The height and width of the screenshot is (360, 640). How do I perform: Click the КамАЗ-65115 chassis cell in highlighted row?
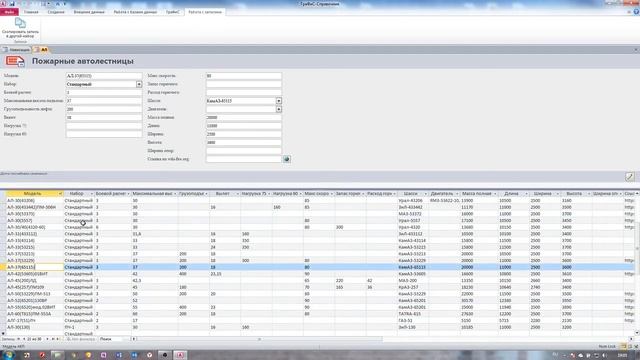point(413,267)
